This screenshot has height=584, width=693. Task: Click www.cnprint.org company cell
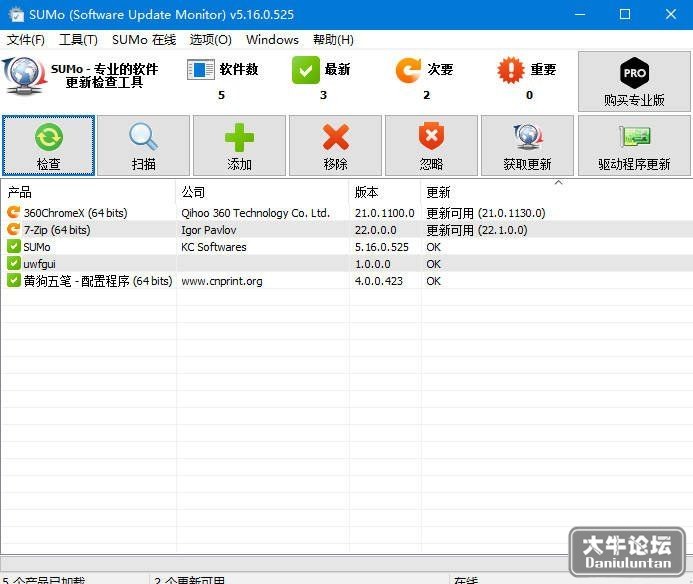(221, 281)
